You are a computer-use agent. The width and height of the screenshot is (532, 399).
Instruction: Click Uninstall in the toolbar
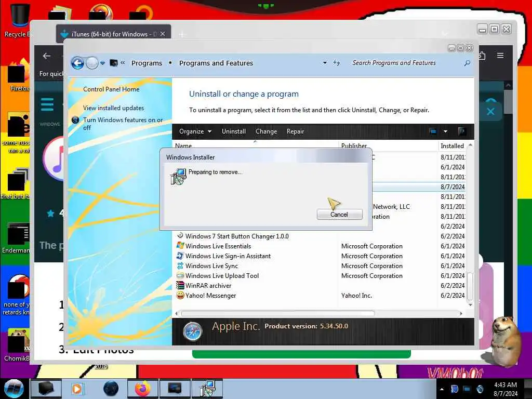coord(233,131)
